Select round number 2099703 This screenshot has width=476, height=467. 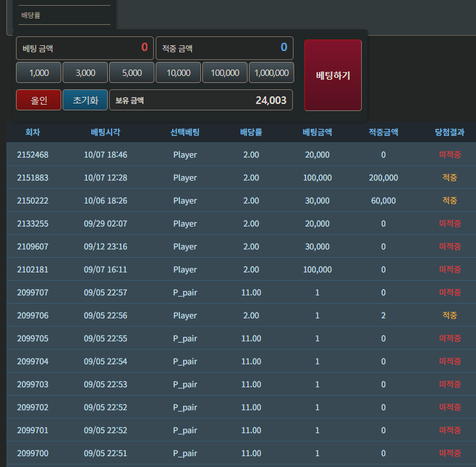point(33,384)
